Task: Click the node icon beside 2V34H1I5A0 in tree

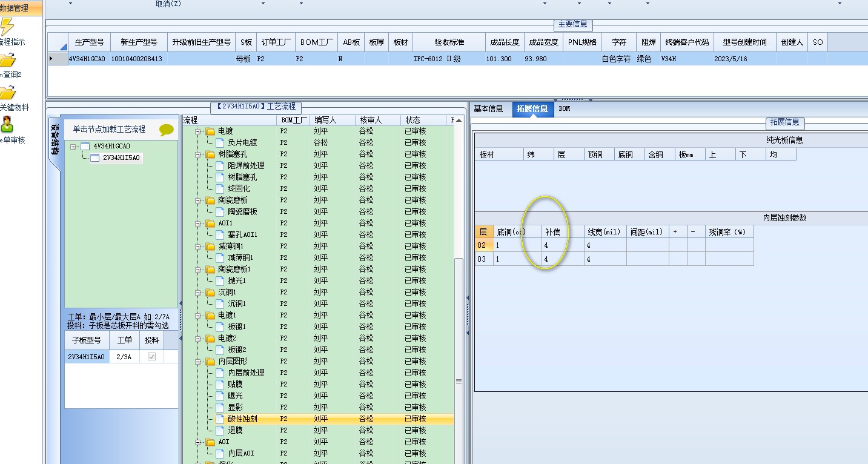Action: pyautogui.click(x=94, y=157)
